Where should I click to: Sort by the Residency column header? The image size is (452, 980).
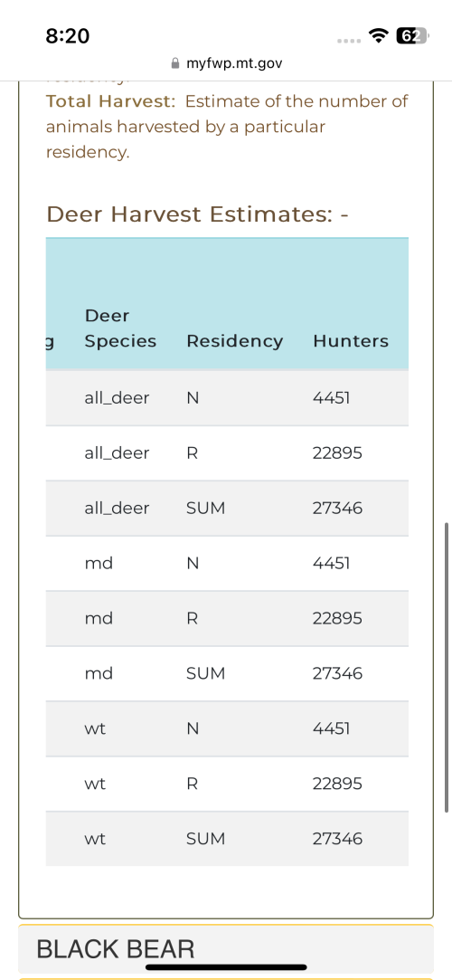(x=235, y=341)
